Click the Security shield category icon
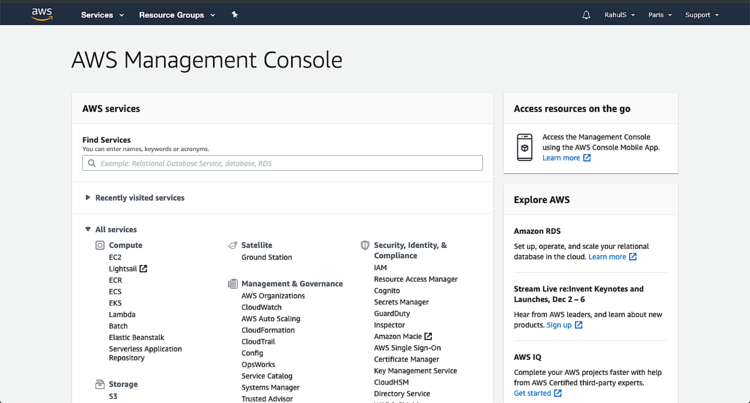Image resolution: width=750 pixels, height=403 pixels. (x=365, y=245)
